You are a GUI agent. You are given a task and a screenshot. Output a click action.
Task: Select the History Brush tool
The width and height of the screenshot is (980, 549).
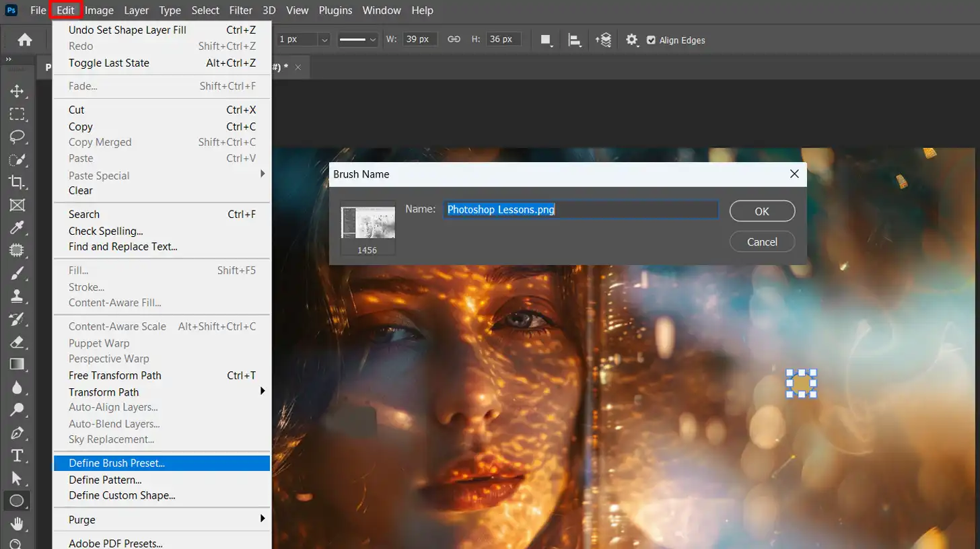click(x=17, y=319)
